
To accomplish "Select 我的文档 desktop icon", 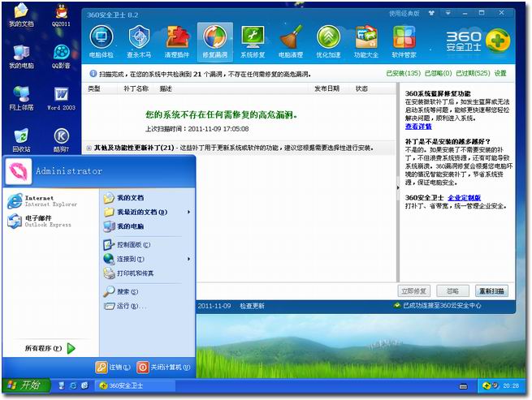I will click(x=21, y=15).
